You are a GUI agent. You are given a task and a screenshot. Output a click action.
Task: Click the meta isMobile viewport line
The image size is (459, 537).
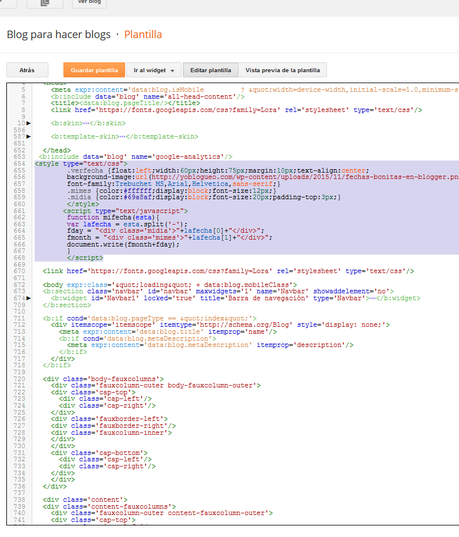pyautogui.click(x=255, y=90)
